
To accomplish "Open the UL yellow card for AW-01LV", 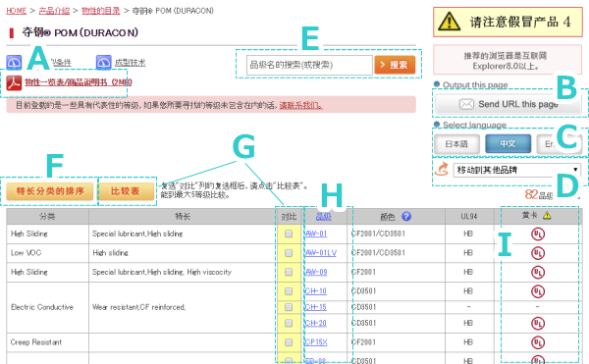I will click(x=538, y=253).
